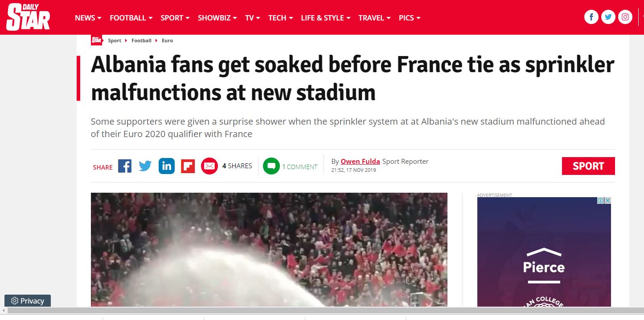Click the Daily Star logo
644x320 pixels.
(x=28, y=17)
